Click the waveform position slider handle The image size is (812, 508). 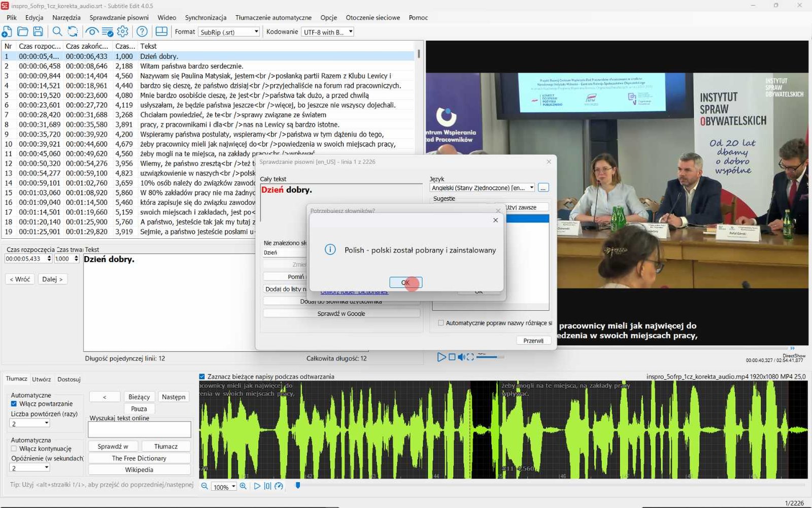click(x=298, y=486)
